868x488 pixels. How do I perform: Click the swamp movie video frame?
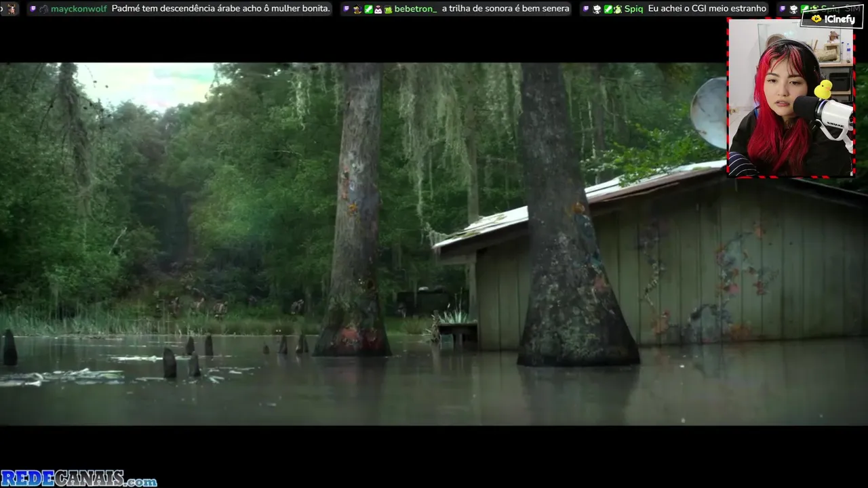pyautogui.click(x=434, y=244)
